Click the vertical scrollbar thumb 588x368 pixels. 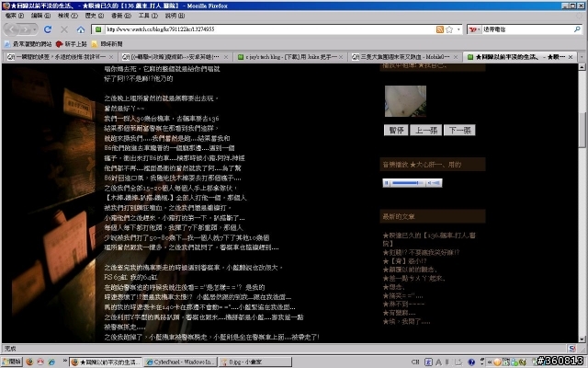(582, 130)
